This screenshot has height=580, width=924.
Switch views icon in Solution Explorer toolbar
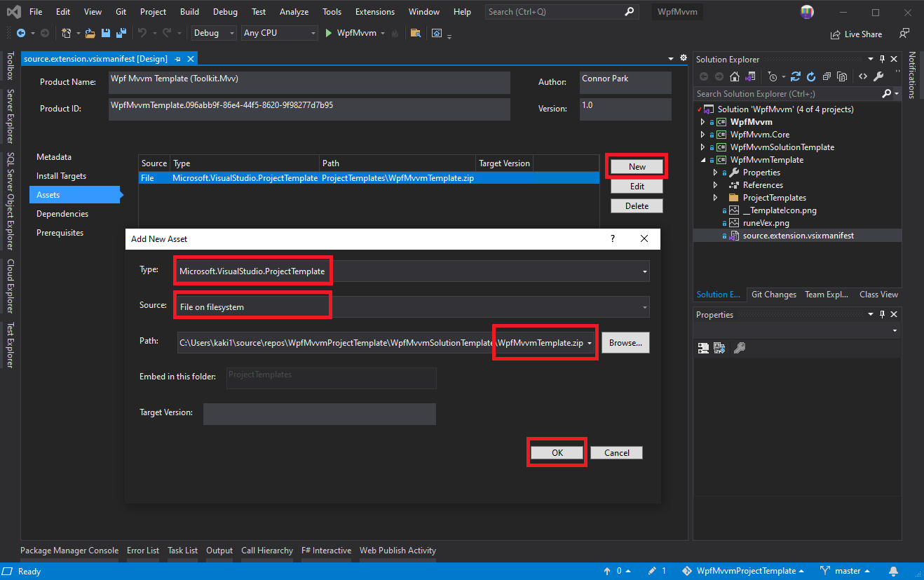[751, 76]
